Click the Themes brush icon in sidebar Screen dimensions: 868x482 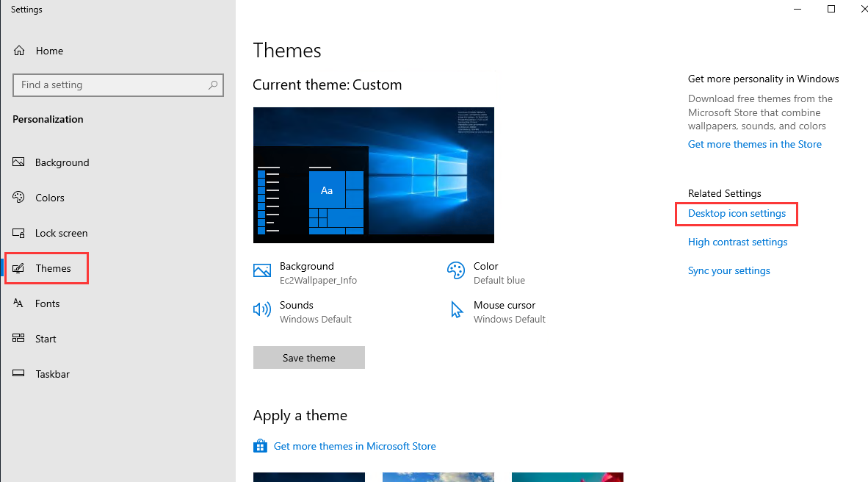[x=18, y=268]
